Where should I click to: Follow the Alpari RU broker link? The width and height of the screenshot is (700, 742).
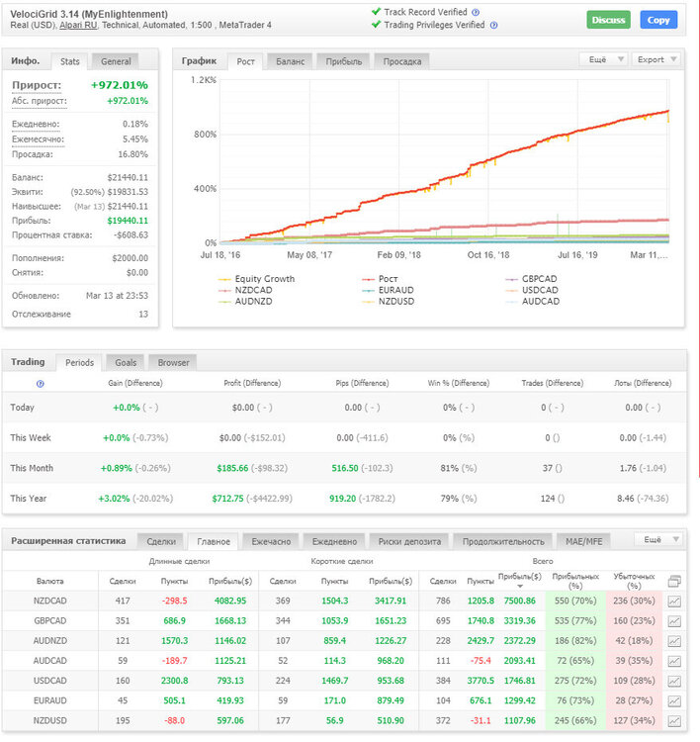[78, 25]
